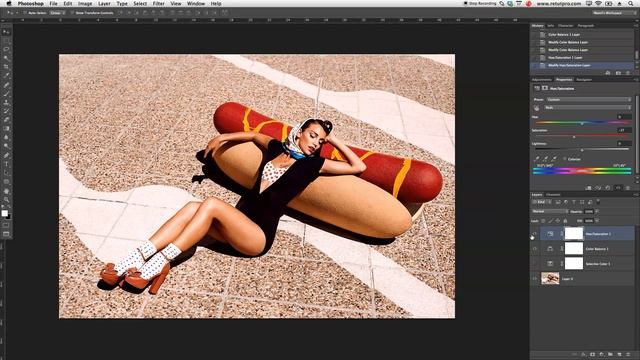Select the Healing Brush tool
Viewport: 640px width, 360px height.
pos(6,85)
